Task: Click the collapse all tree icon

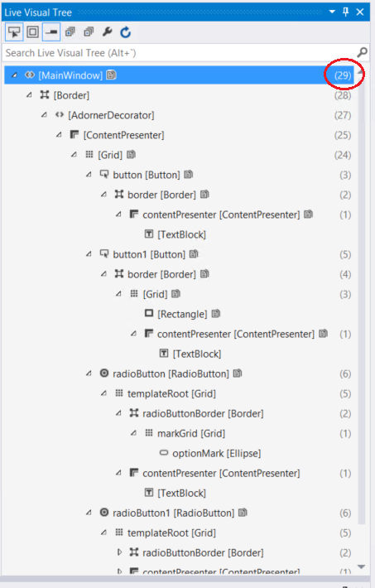Action: point(89,32)
